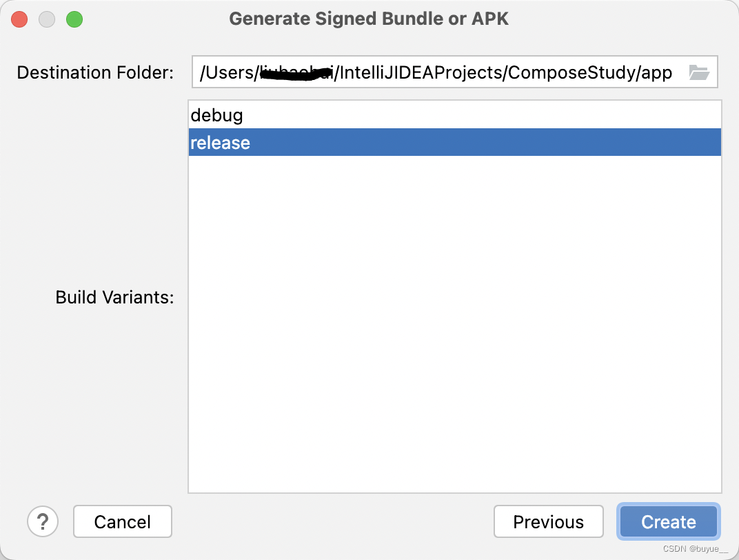739x560 pixels.
Task: Click the dialog title Generate Signed Bundle or APK
Action: coord(369,19)
